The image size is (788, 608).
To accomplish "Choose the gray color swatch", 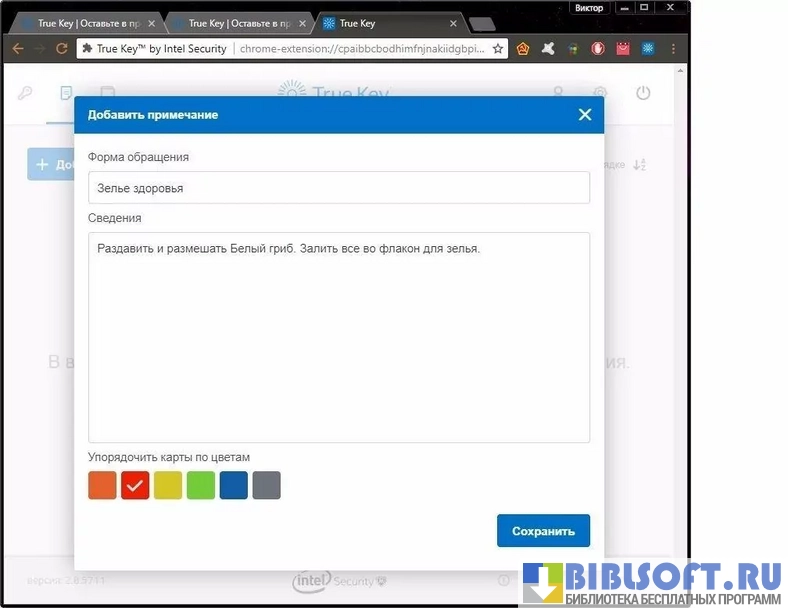I will tap(267, 485).
